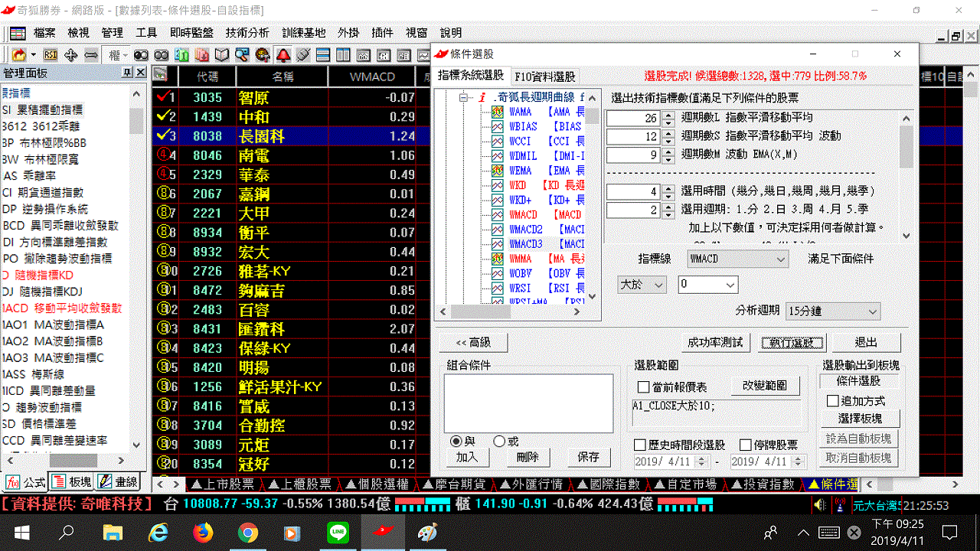980x551 pixels.
Task: Open the 檔案 menu
Action: point(44,33)
